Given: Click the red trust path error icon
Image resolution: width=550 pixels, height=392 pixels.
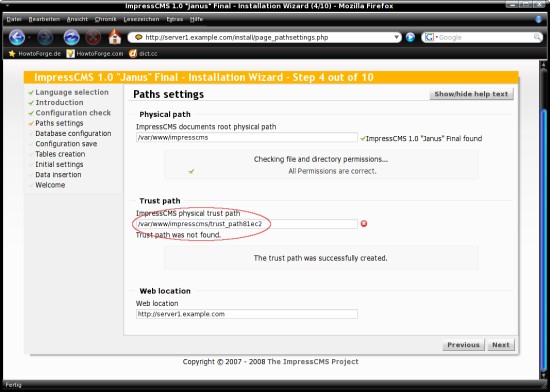Looking at the screenshot, I should click(x=364, y=224).
